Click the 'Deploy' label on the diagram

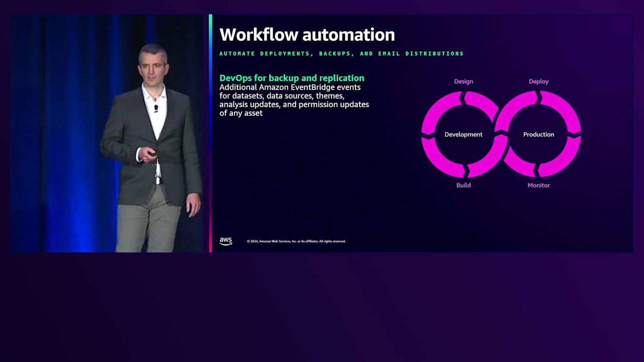pyautogui.click(x=539, y=82)
